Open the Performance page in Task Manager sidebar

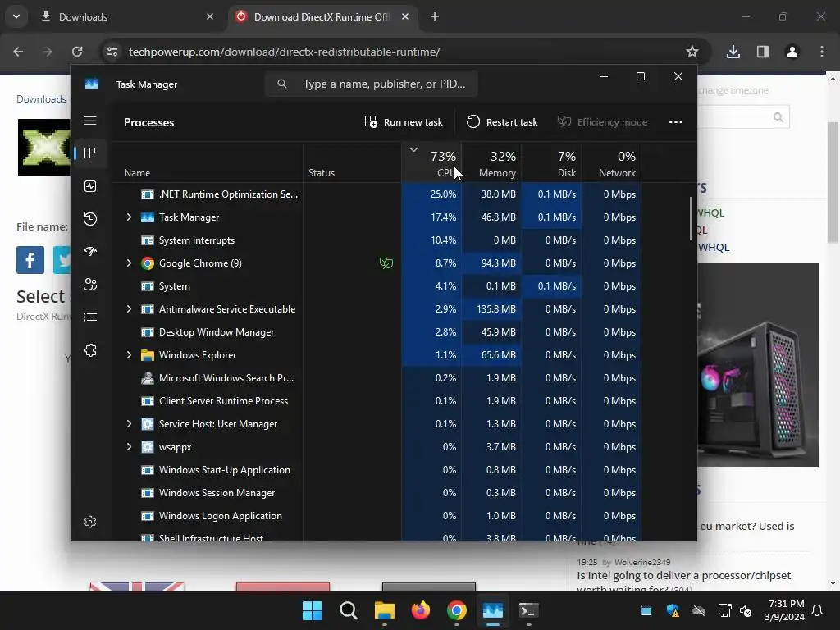tap(90, 186)
